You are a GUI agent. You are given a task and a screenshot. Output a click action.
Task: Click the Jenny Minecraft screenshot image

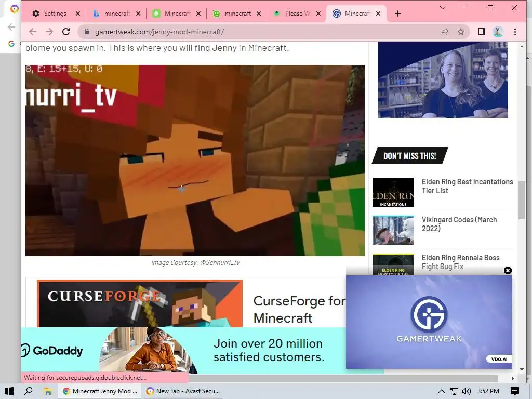tap(195, 161)
